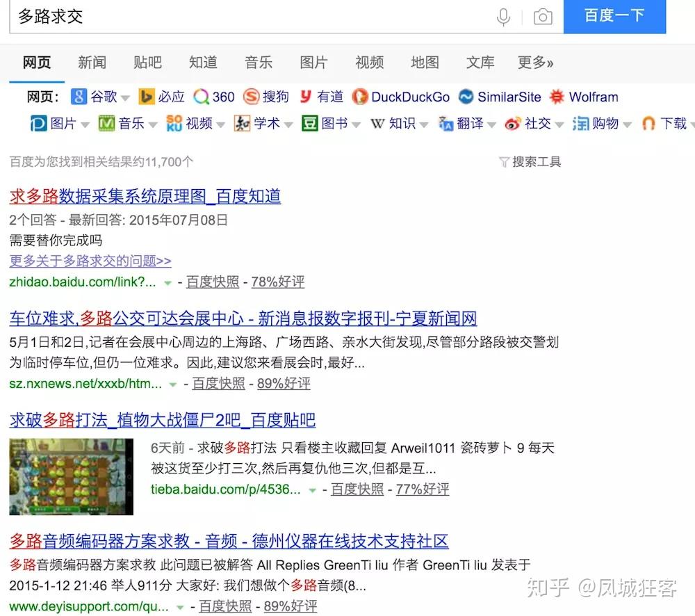Open the DuckDuckGo icon
The width and height of the screenshot is (695, 616).
coord(360,97)
